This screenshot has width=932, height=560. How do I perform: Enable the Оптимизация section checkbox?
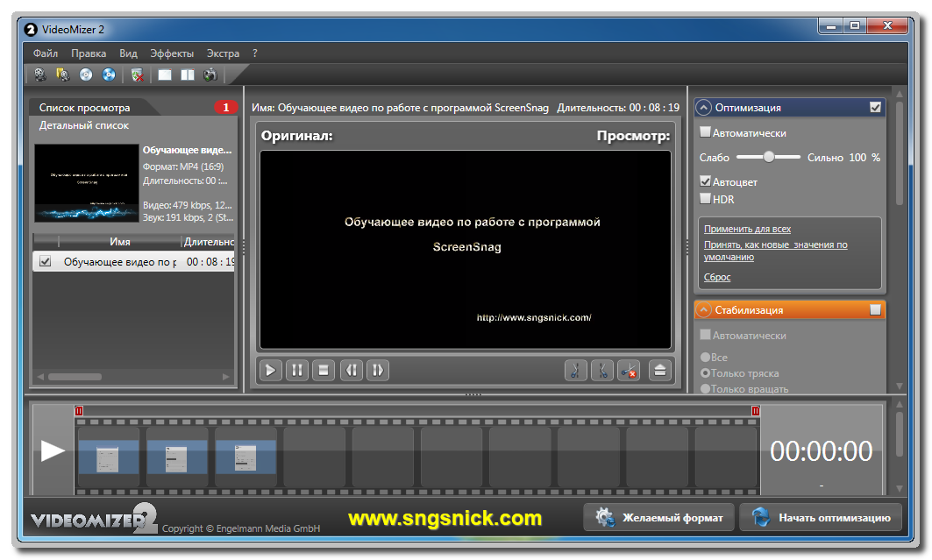click(875, 108)
